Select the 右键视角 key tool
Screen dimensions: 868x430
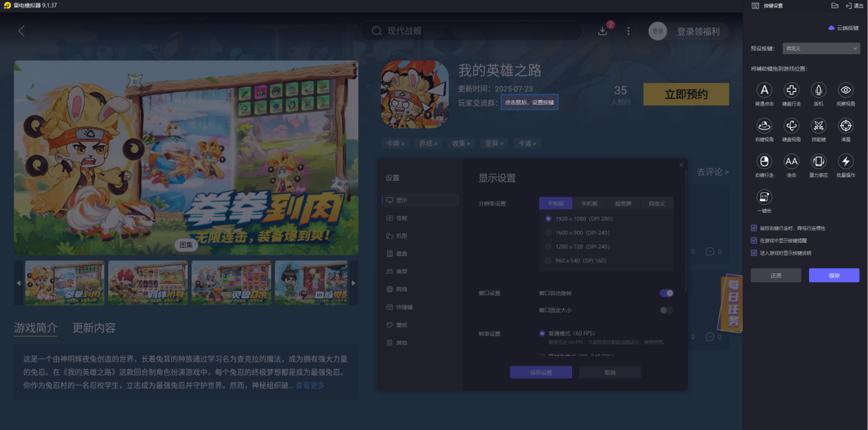(764, 126)
